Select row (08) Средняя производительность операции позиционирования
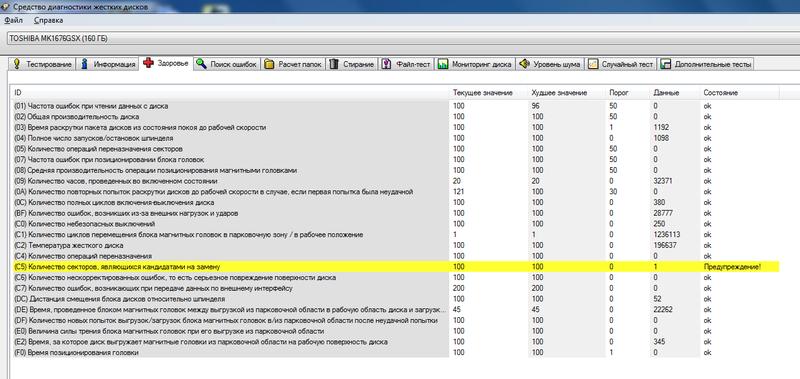The height and width of the screenshot is (379, 800). [395, 170]
